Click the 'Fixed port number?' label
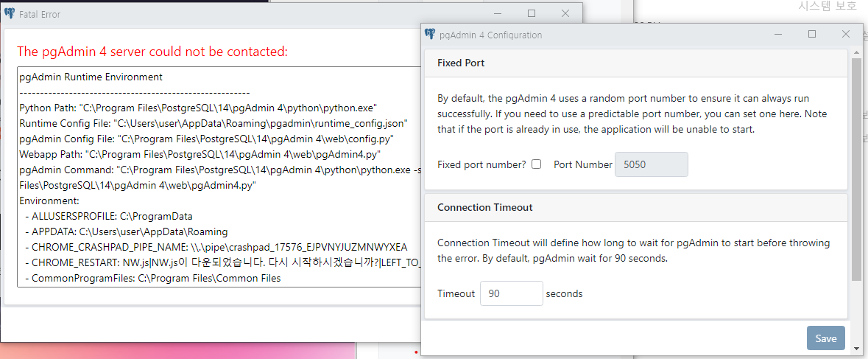 click(481, 164)
